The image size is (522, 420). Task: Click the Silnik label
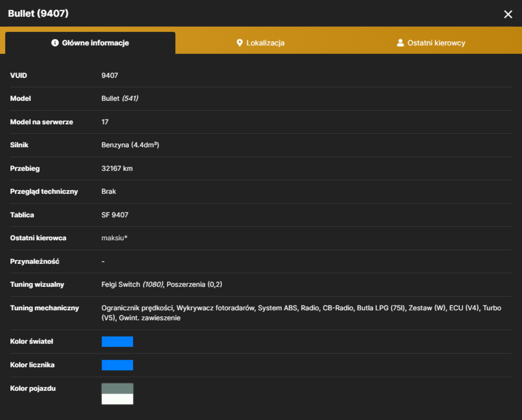tap(19, 145)
